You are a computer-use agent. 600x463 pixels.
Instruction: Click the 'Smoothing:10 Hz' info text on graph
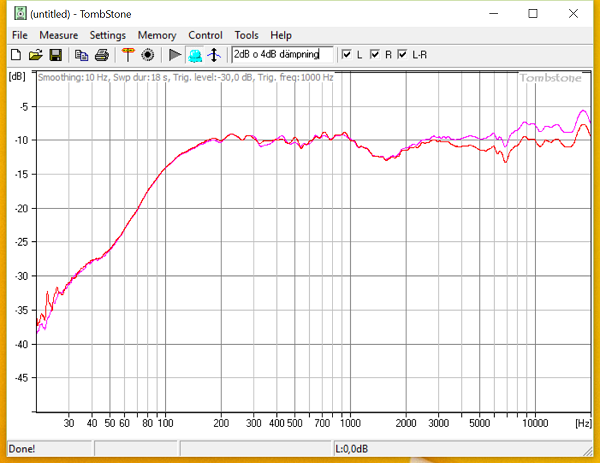click(x=73, y=77)
